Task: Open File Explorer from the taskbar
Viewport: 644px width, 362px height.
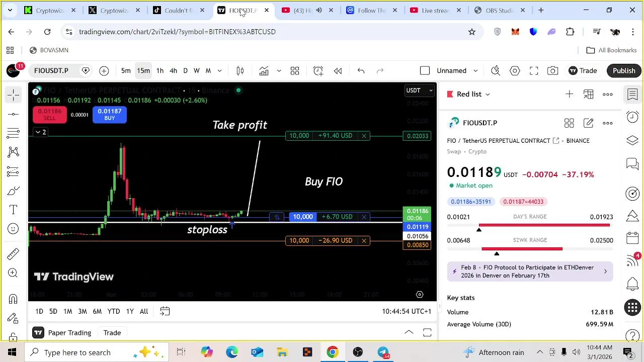Action: click(x=282, y=352)
